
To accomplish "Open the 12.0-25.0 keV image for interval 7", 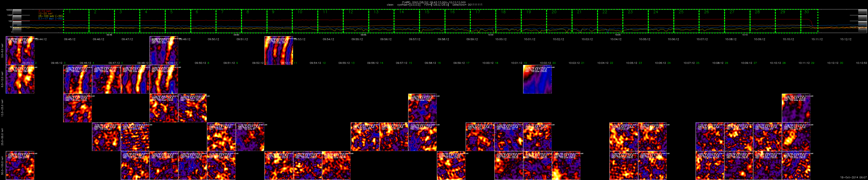I will 192,108.
